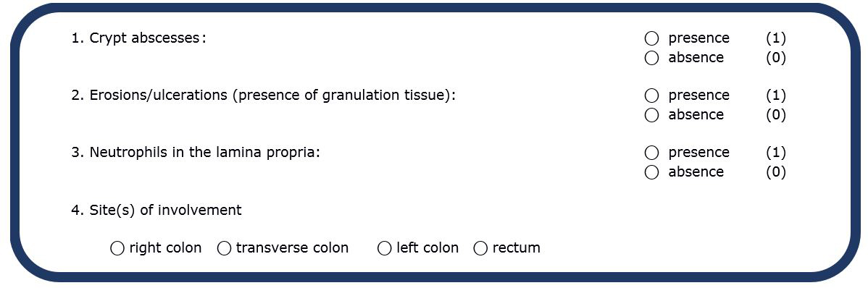This screenshot has width=868, height=288.
Task: Pick the rectum radio button
Action: point(480,249)
